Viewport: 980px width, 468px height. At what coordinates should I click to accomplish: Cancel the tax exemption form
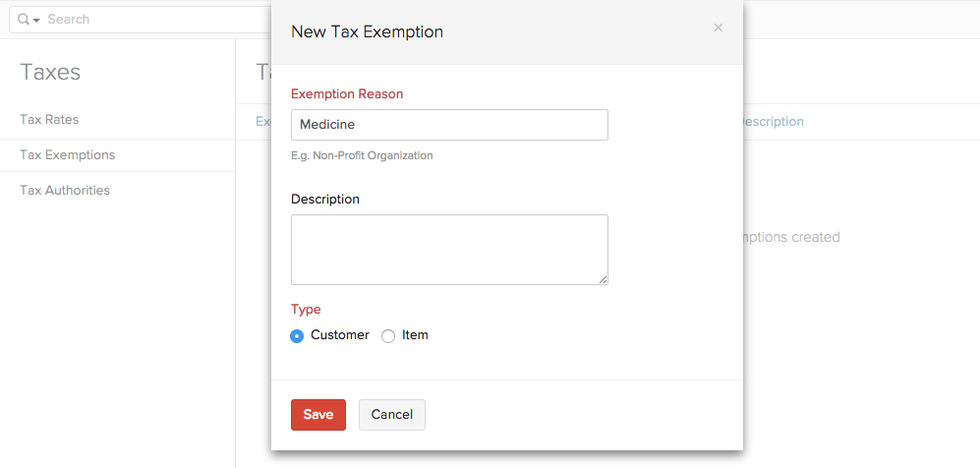click(x=392, y=414)
